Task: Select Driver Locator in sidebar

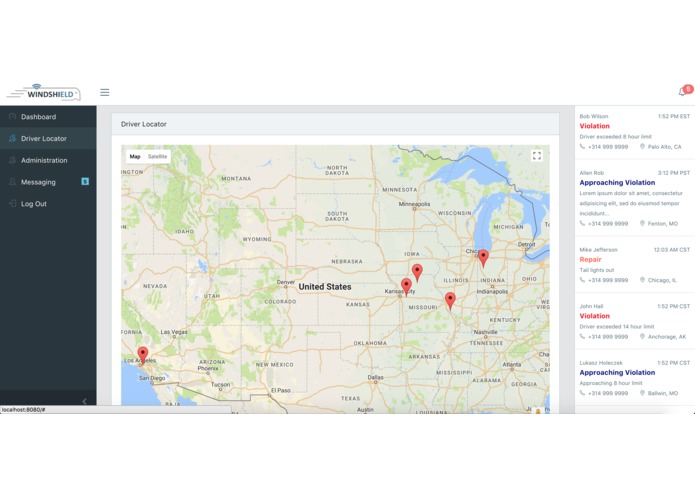Action: 48,138
